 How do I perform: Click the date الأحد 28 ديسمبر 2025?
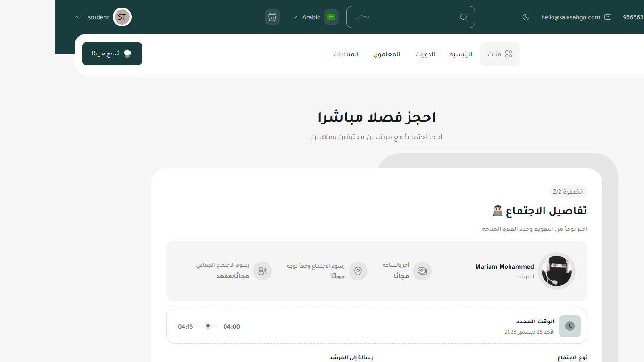click(530, 332)
